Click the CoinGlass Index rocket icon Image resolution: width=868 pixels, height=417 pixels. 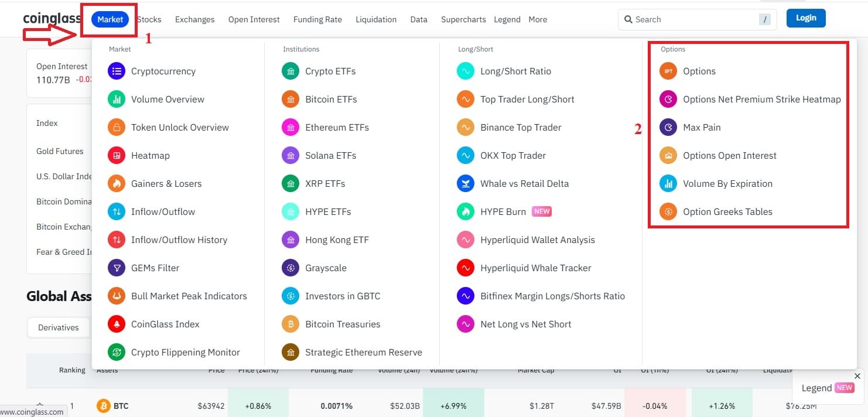(117, 324)
